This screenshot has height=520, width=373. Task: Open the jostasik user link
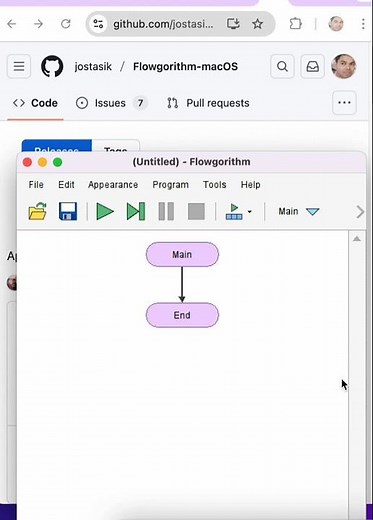[x=93, y=67]
